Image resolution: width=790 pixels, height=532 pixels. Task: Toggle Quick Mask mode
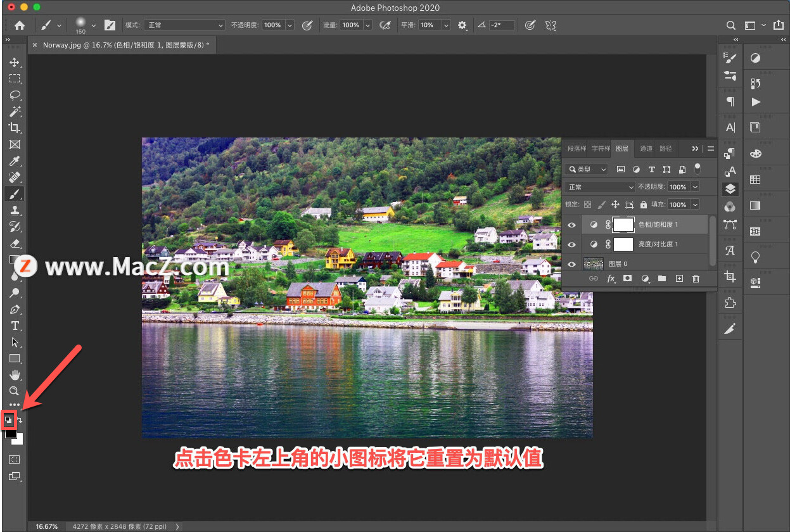[x=14, y=459]
